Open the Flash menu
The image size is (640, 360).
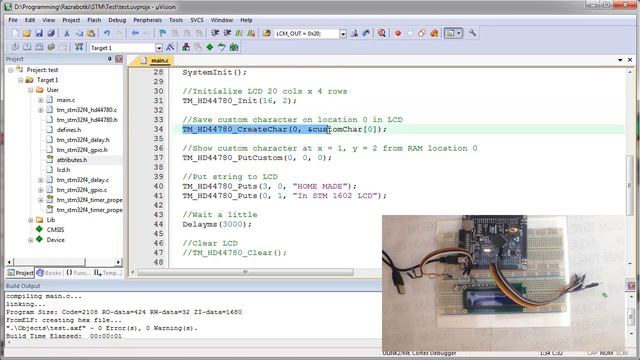(94, 20)
